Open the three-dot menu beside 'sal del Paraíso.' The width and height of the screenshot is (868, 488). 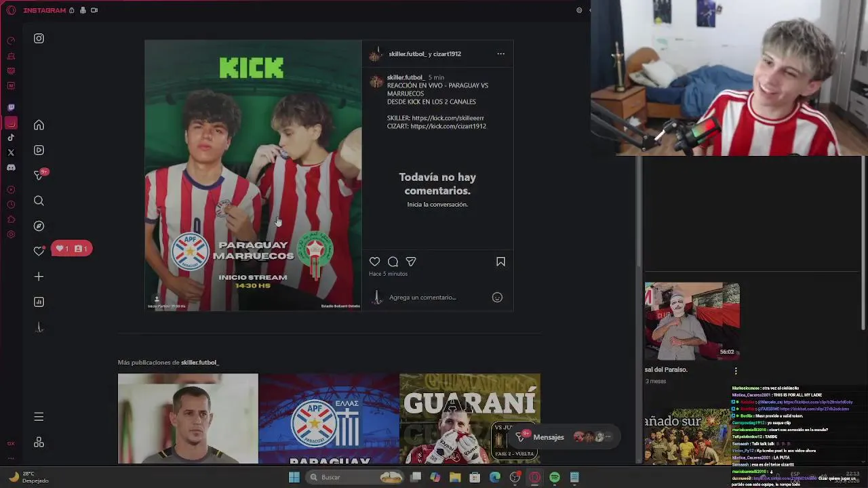coord(736,371)
